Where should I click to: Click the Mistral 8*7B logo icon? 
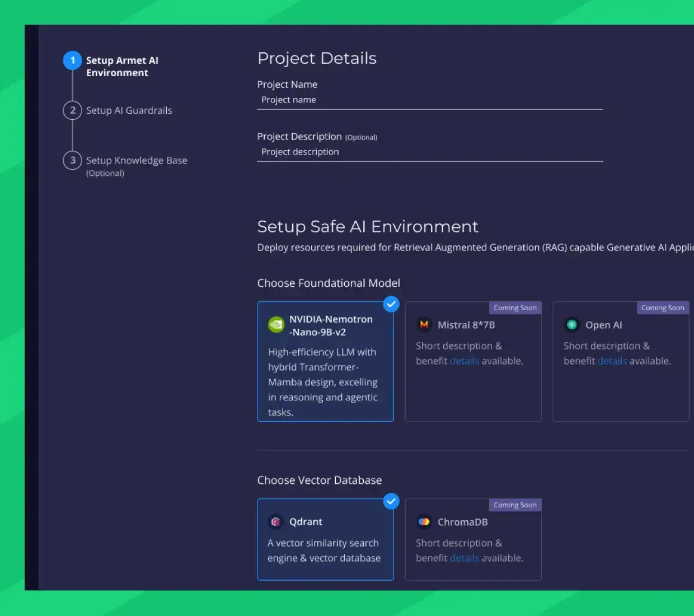pos(424,325)
